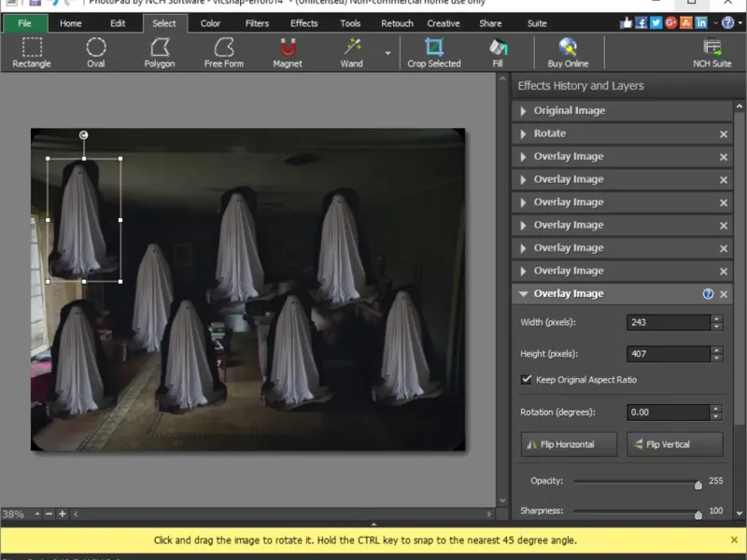
Task: Select the Rectangle selection tool
Action: pos(32,53)
